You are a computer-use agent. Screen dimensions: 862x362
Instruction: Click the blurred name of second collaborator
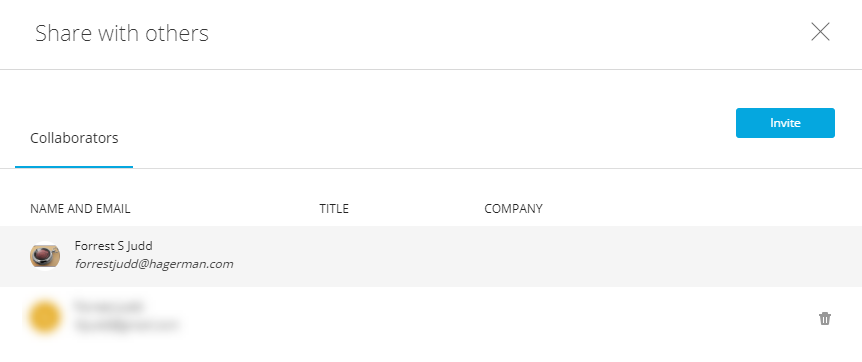tap(108, 306)
